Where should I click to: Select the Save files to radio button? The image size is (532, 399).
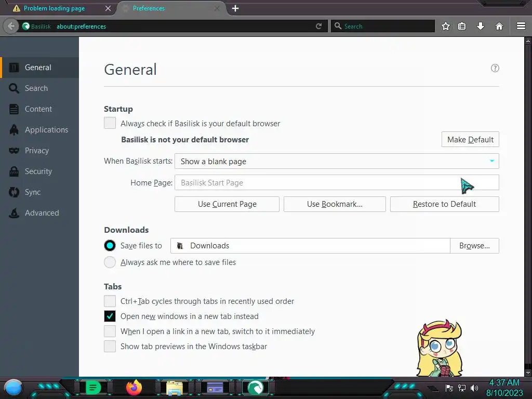110,245
